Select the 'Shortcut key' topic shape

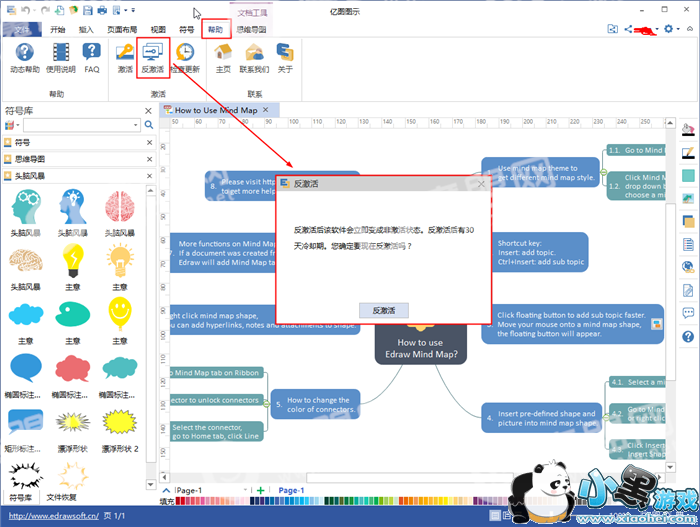point(540,252)
